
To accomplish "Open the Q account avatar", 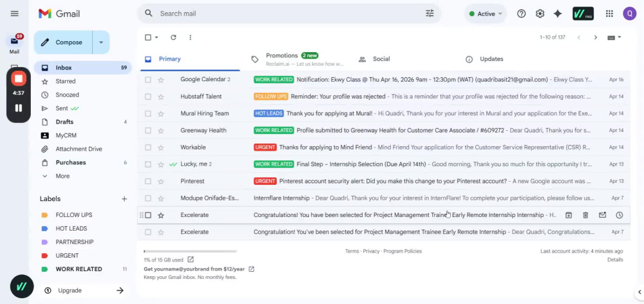I will coord(629,14).
